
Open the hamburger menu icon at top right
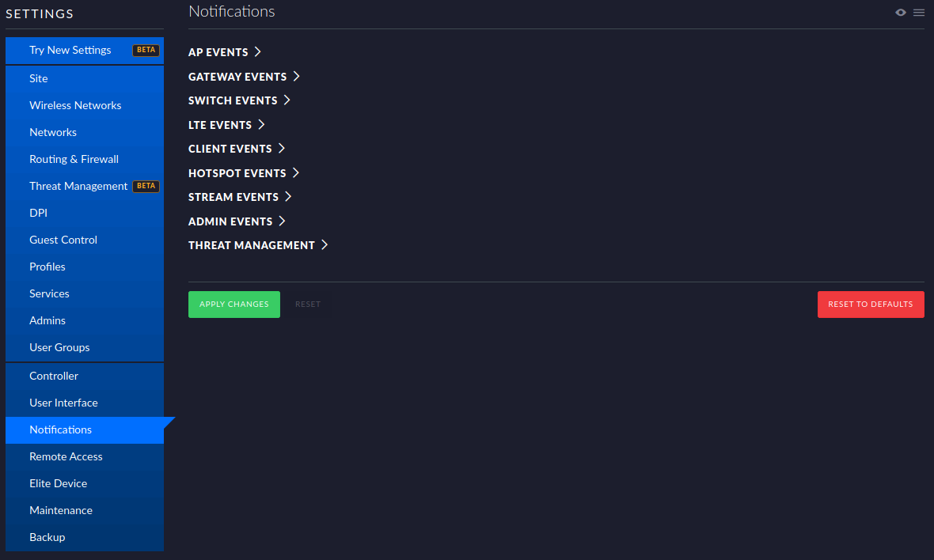tap(918, 13)
